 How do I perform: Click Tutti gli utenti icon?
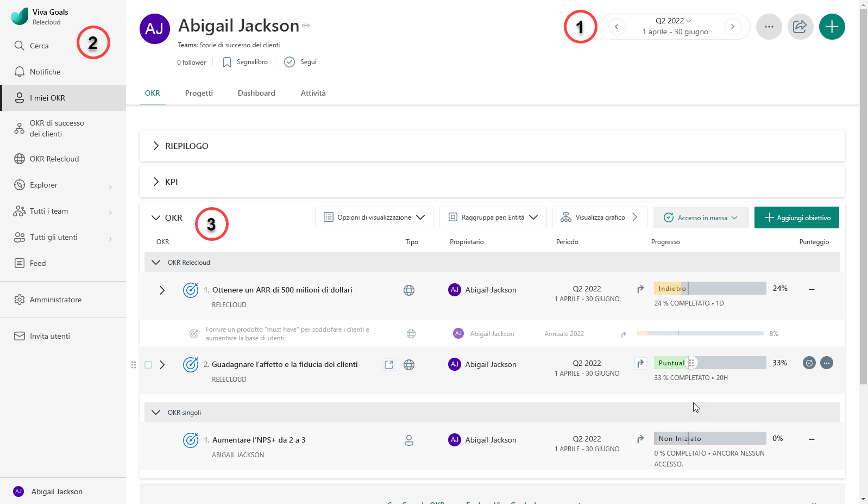tap(20, 237)
